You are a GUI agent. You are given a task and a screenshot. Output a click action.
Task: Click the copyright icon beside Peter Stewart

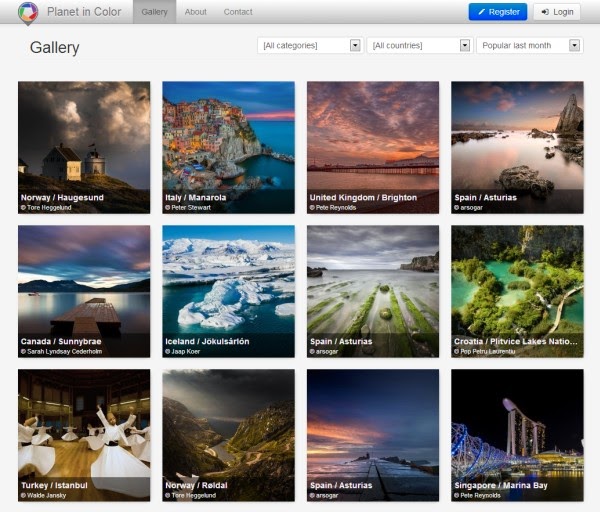[x=168, y=207]
